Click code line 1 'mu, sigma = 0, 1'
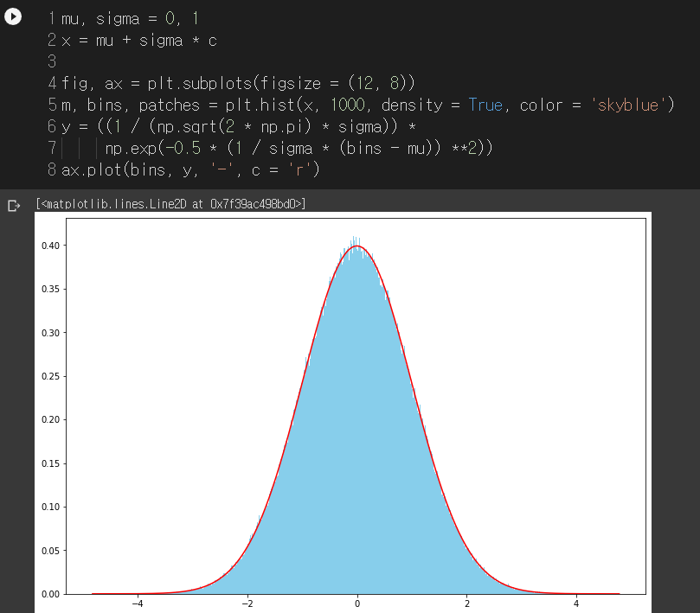 130,19
